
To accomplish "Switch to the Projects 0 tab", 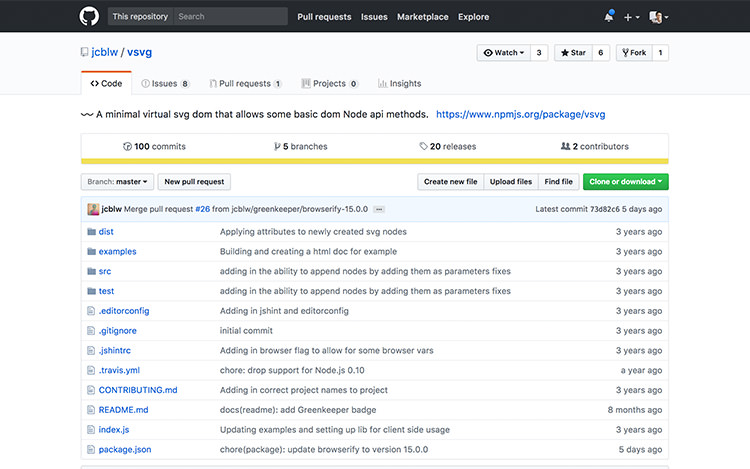I will tap(330, 84).
